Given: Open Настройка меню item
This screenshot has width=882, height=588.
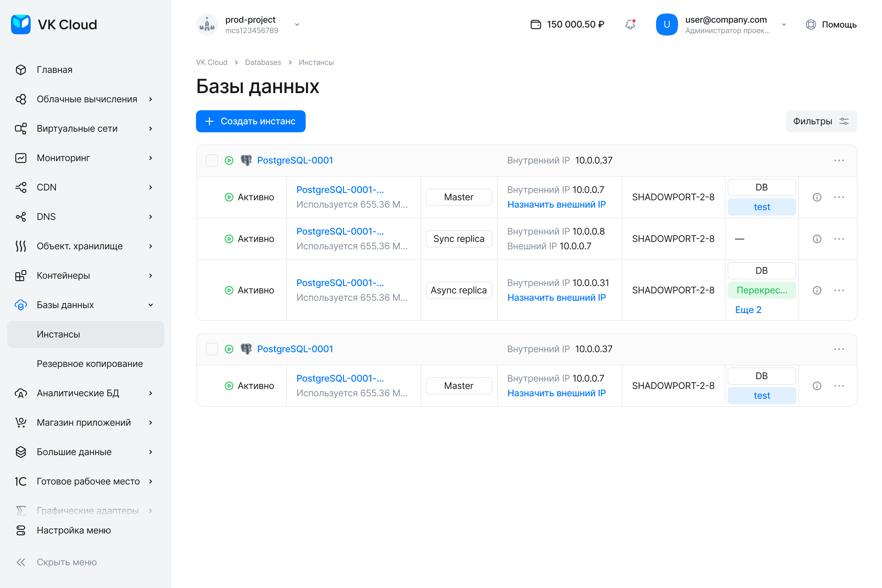Looking at the screenshot, I should click(x=85, y=530).
